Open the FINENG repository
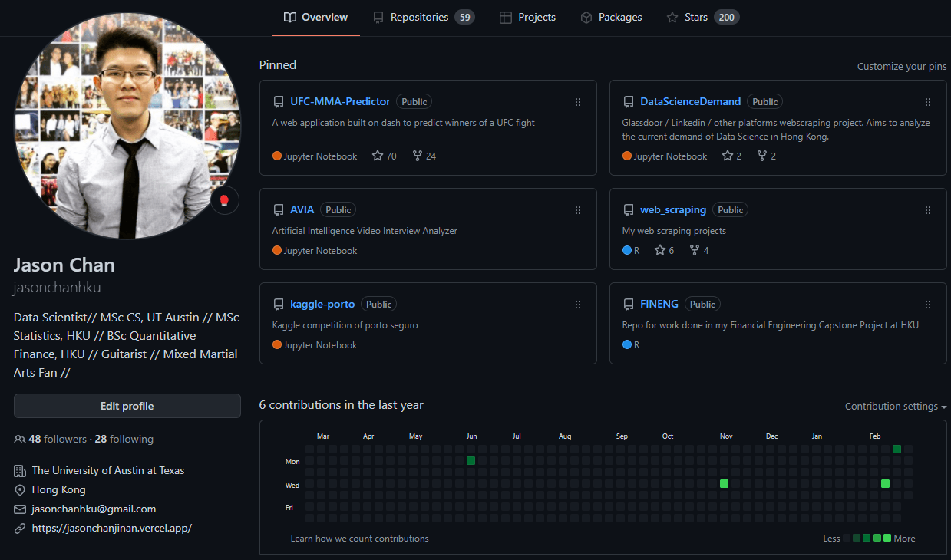Screen dimensions: 951x560 (x=659, y=304)
